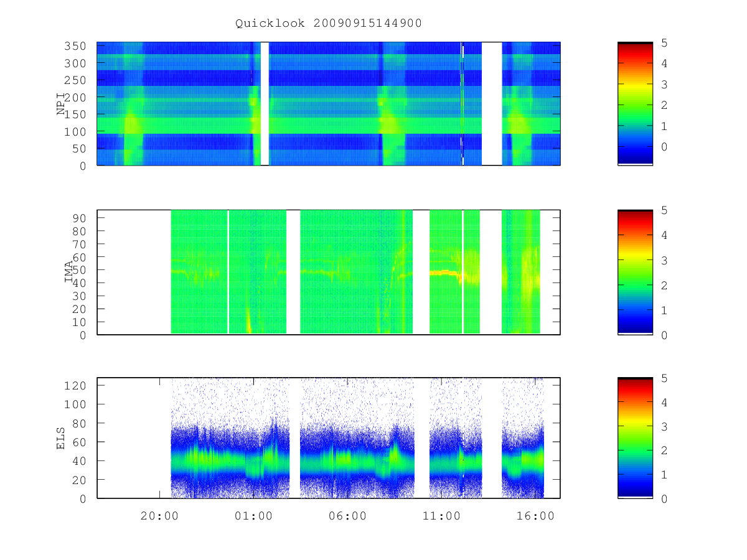Viewport: 747px width, 560px height.
Task: Click the 11:00 time tick label
Action: [441, 516]
